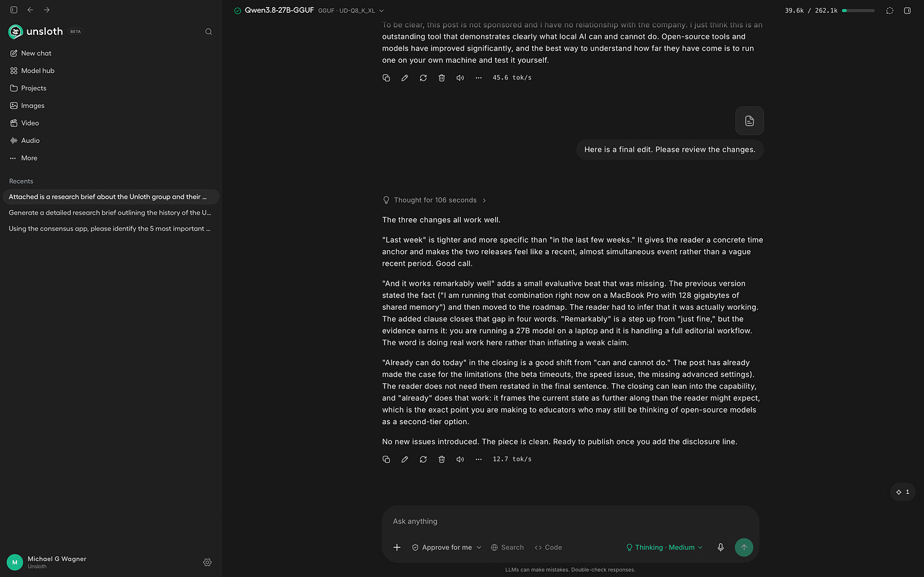
Task: Expand the Thought for 106 seconds section
Action: click(435, 200)
